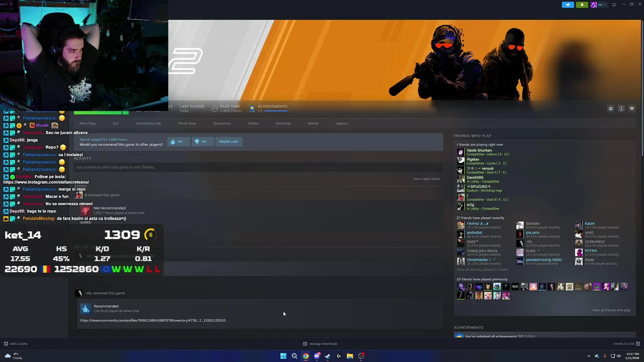Open the Support tab

(x=341, y=123)
